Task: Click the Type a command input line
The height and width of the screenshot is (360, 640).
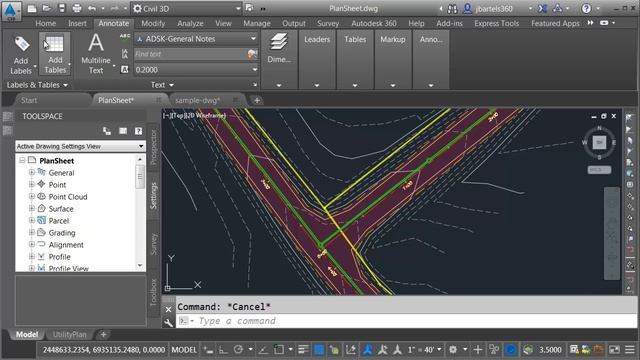Action: point(406,321)
